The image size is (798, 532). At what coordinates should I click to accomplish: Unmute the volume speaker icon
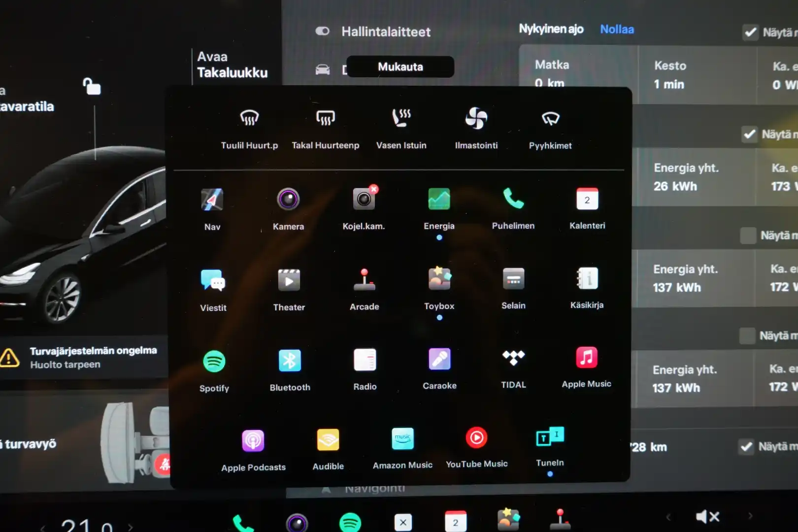(707, 516)
